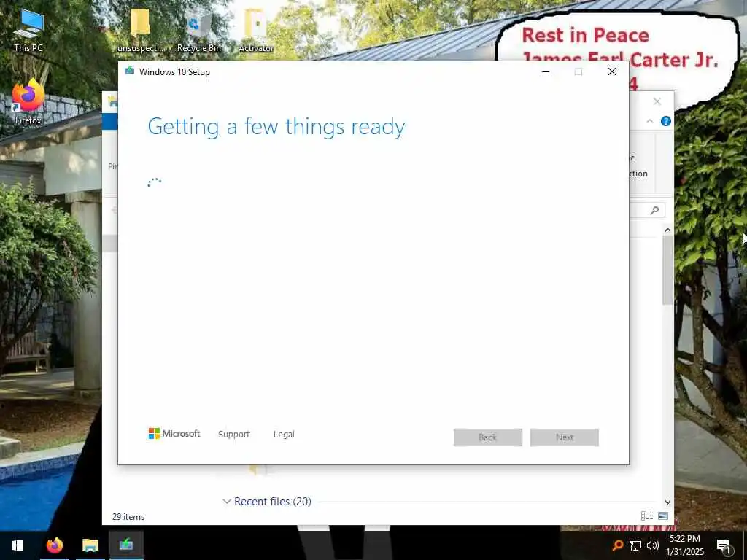Open the Recycle Bin desktop icon
The width and height of the screenshot is (747, 560).
(x=198, y=31)
